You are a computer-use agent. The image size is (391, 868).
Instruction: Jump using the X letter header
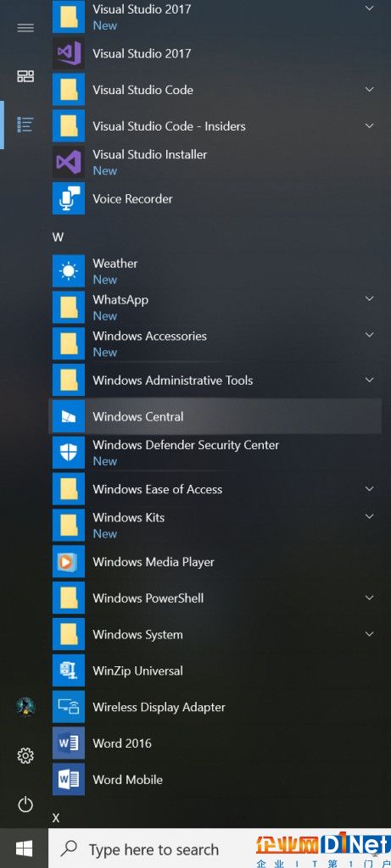[x=56, y=818]
